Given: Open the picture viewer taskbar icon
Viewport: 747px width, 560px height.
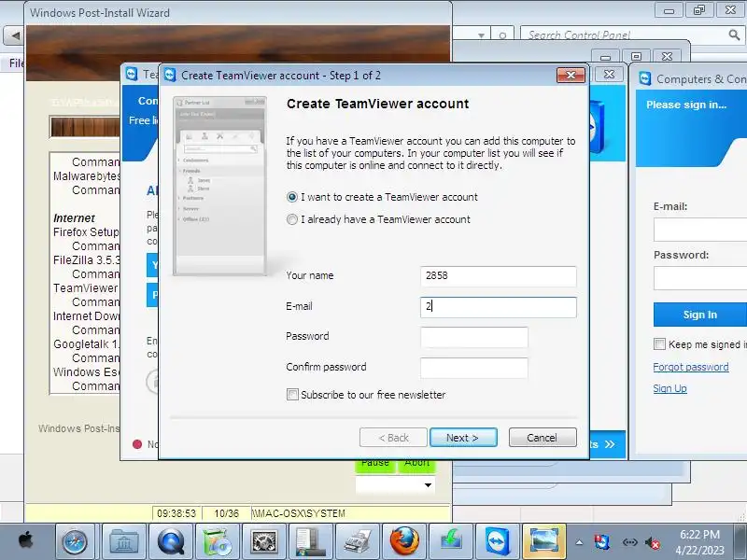Looking at the screenshot, I should pyautogui.click(x=544, y=542).
